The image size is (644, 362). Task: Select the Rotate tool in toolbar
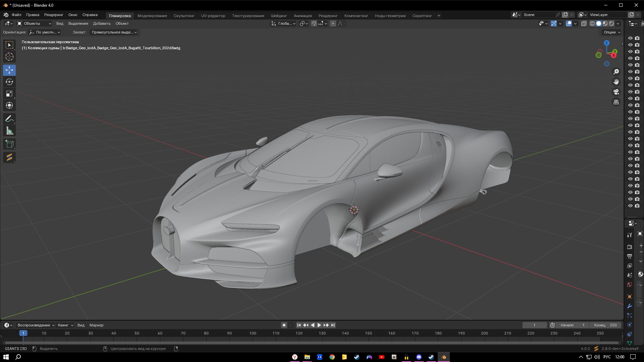(9, 82)
